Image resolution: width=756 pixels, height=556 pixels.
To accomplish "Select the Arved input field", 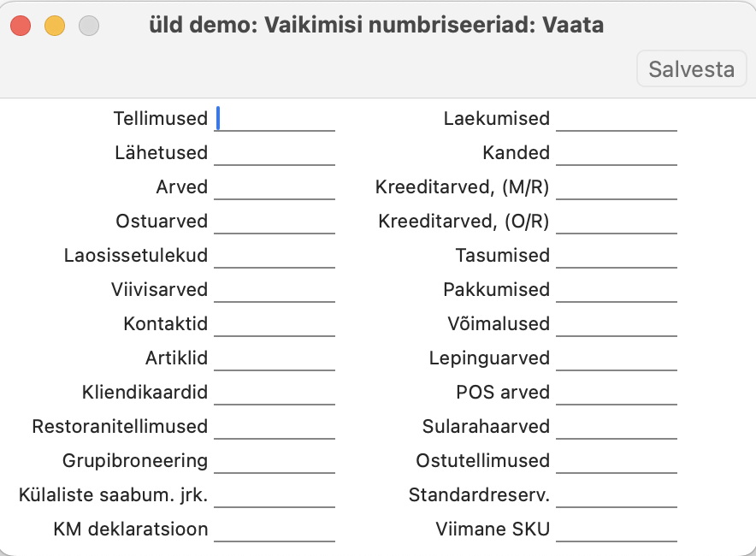I will point(275,187).
